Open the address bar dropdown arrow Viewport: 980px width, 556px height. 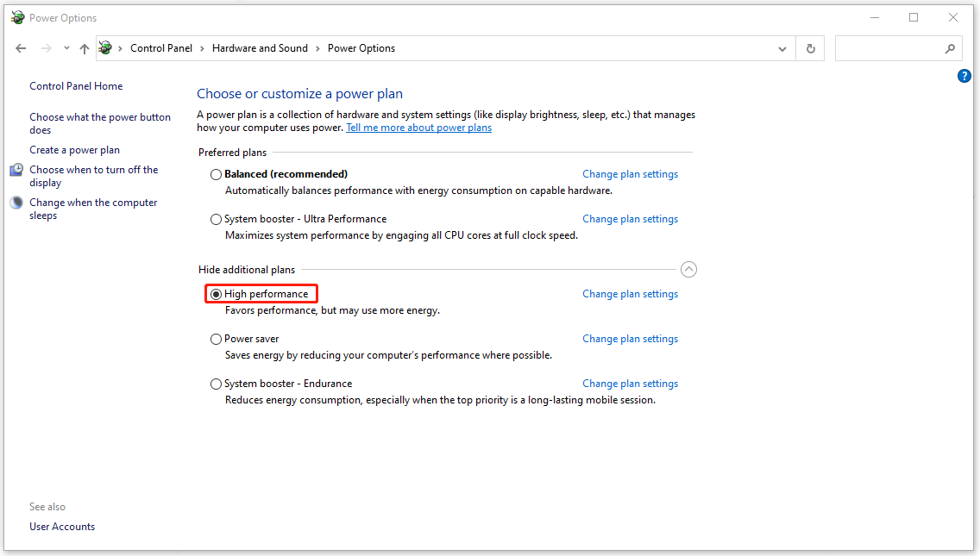point(782,48)
